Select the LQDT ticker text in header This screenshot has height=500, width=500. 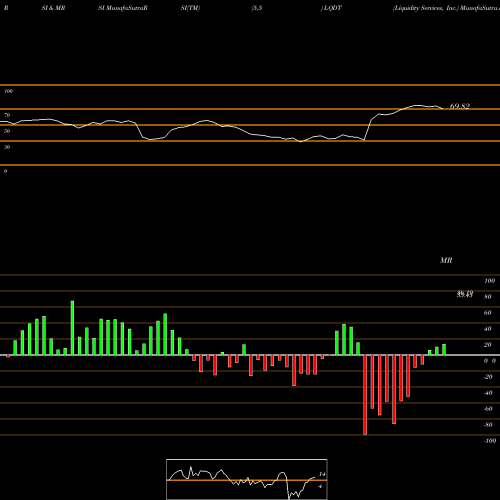pyautogui.click(x=332, y=8)
